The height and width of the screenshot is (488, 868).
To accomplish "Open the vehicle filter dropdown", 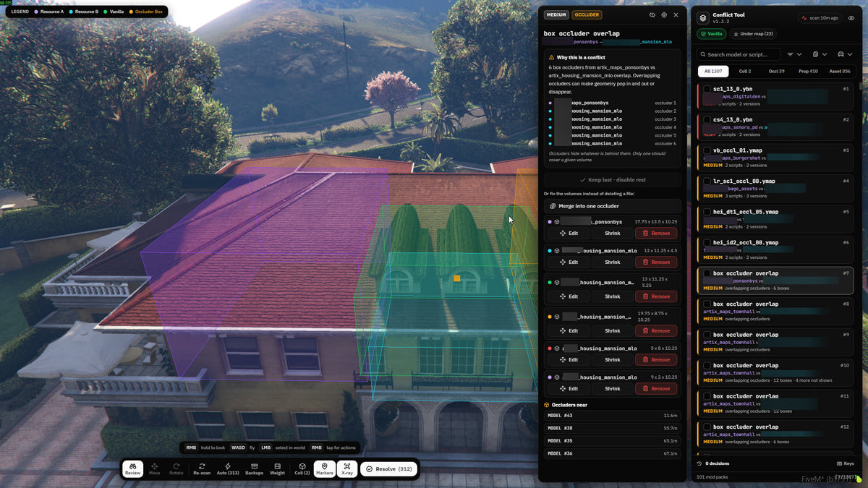I will [x=844, y=54].
